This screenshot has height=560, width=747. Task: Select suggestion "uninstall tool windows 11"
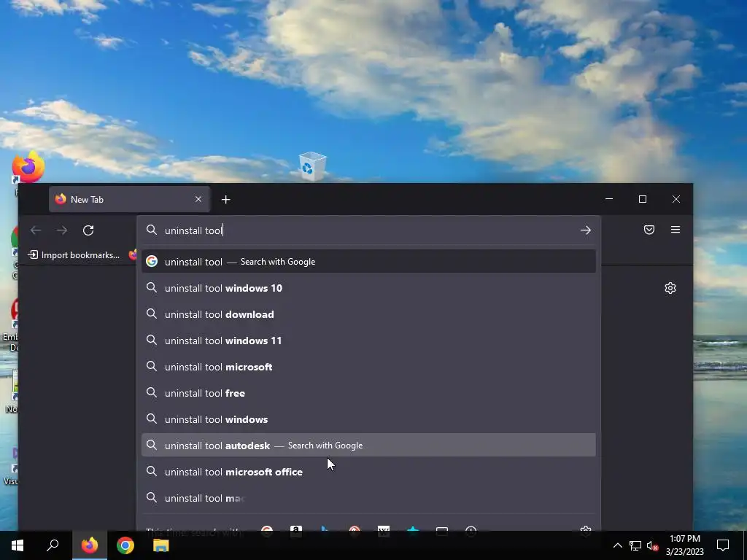pos(368,341)
